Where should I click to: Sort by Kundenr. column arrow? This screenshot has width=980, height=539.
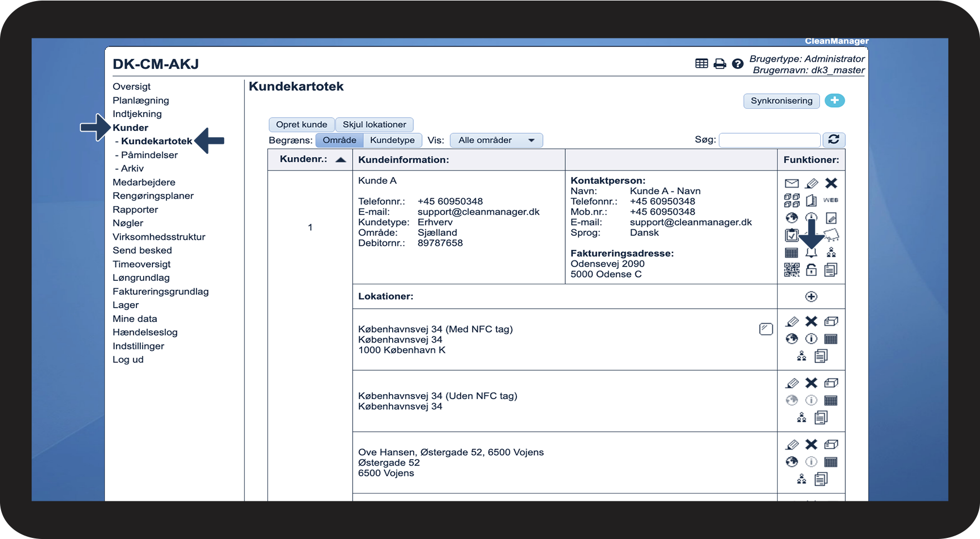341,160
